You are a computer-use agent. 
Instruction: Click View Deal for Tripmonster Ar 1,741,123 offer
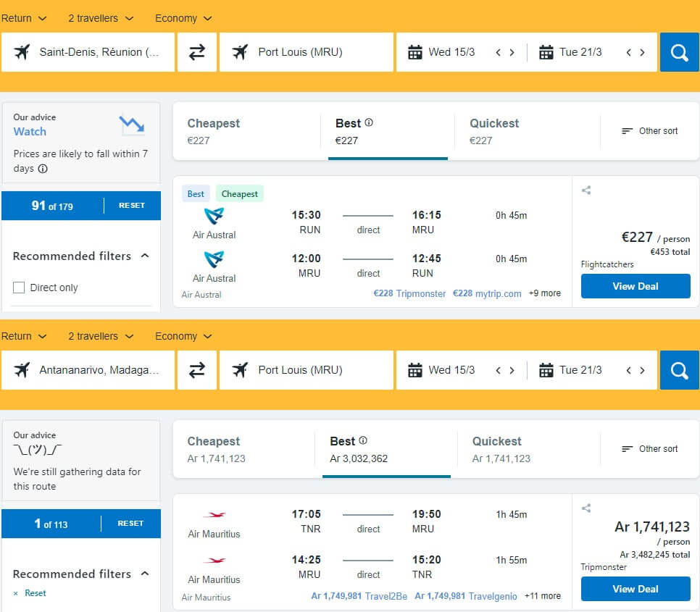click(x=636, y=589)
